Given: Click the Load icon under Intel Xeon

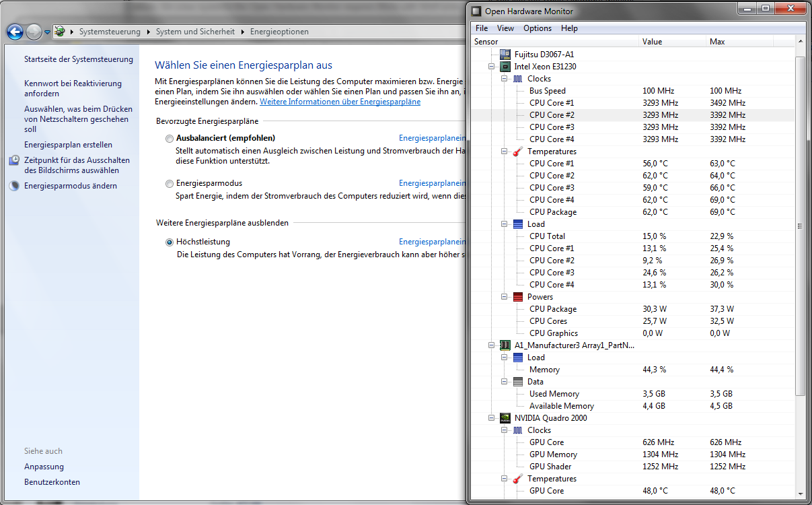Looking at the screenshot, I should [517, 224].
